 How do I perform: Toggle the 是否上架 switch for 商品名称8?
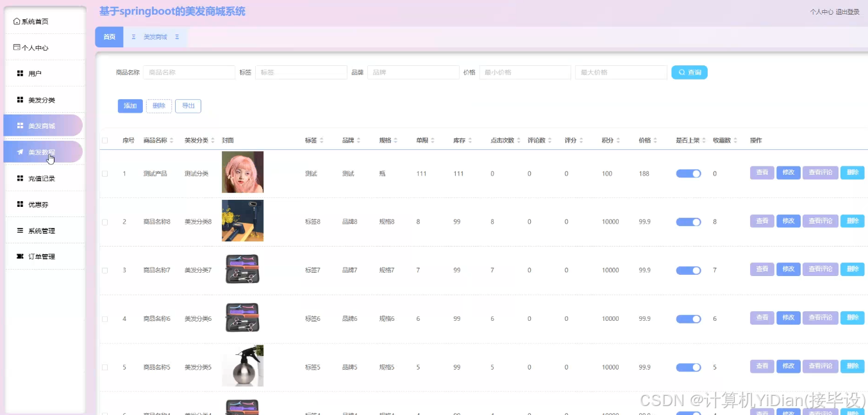pos(689,222)
